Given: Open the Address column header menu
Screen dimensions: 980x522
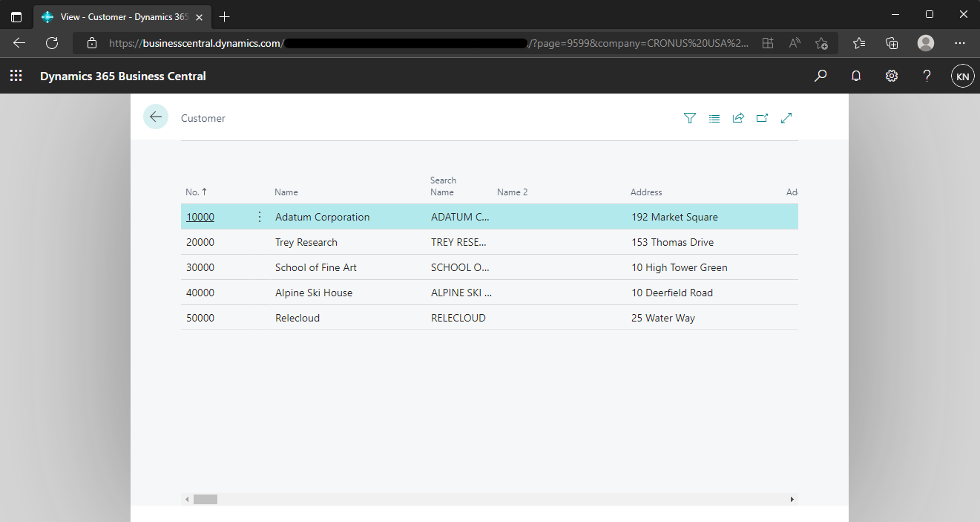Looking at the screenshot, I should click(646, 192).
